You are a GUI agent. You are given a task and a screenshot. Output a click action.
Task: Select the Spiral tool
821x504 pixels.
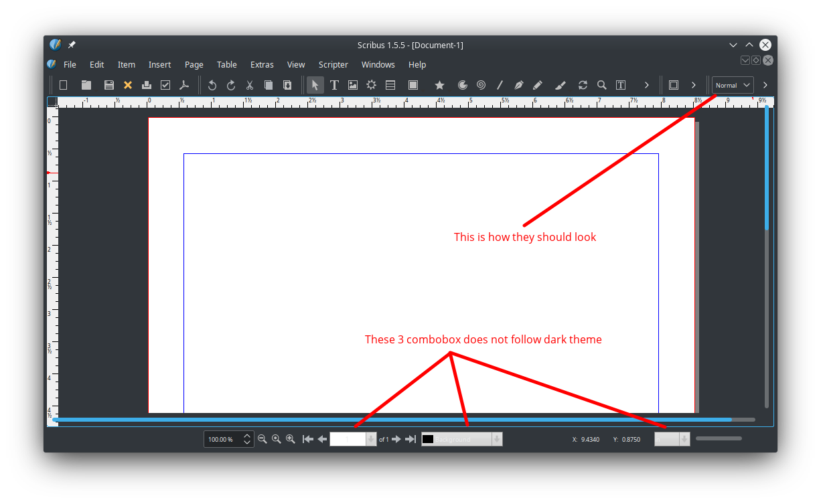[x=481, y=85]
